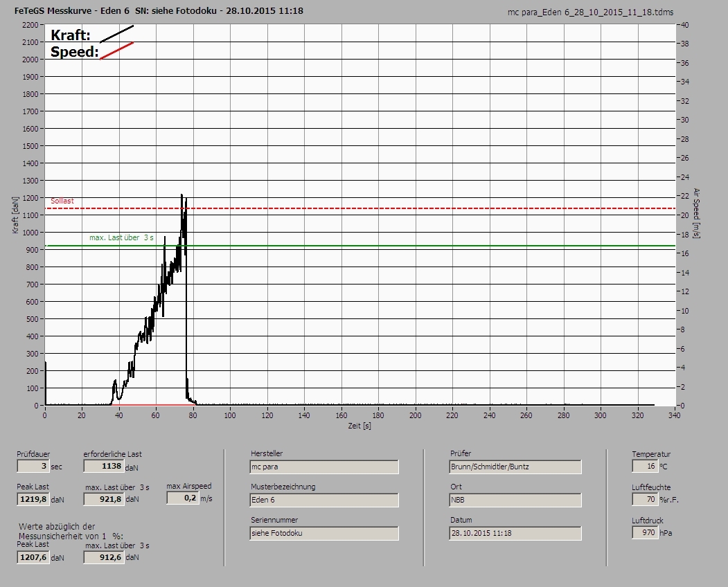Viewport: 728px width, 587px height.
Task: Click the 'Kraft [daN]' axis title
Action: (16, 215)
